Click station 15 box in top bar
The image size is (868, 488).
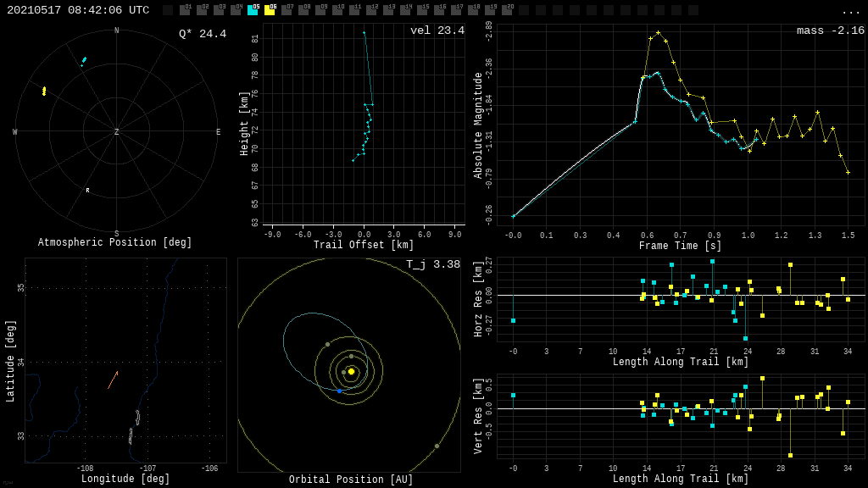coord(422,10)
